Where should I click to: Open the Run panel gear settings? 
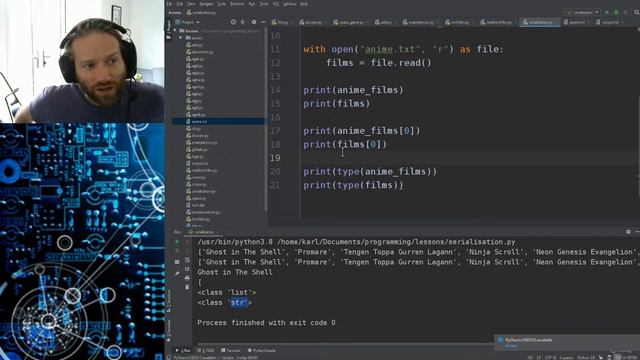coord(628,231)
